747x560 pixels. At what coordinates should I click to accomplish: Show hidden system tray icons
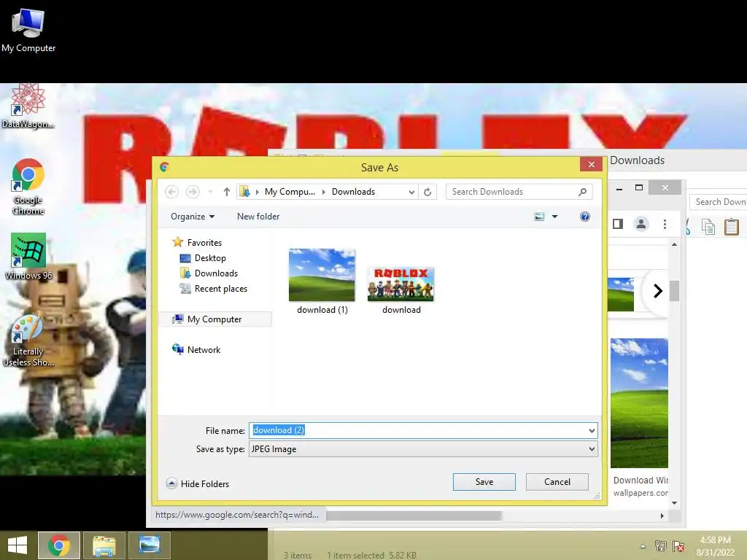643,546
